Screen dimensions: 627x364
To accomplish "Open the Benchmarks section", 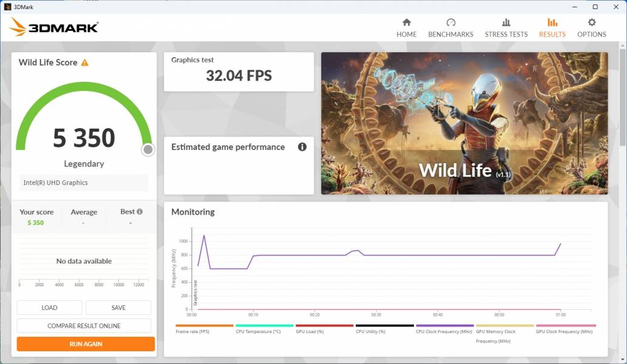I will pyautogui.click(x=450, y=28).
